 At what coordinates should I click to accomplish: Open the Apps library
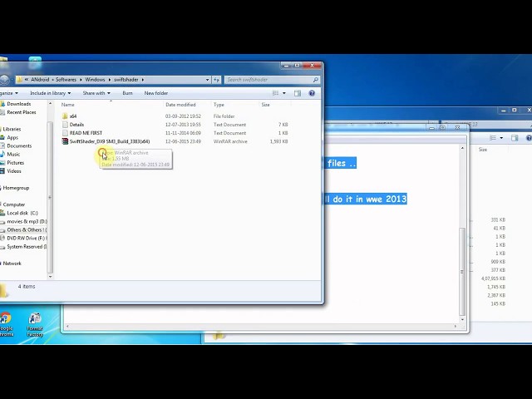click(x=12, y=137)
